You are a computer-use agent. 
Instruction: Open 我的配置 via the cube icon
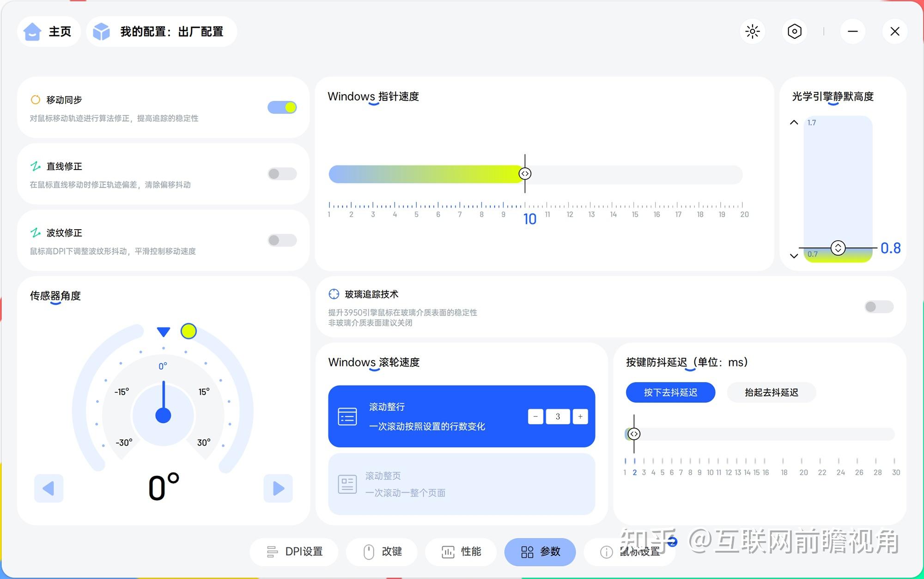101,31
